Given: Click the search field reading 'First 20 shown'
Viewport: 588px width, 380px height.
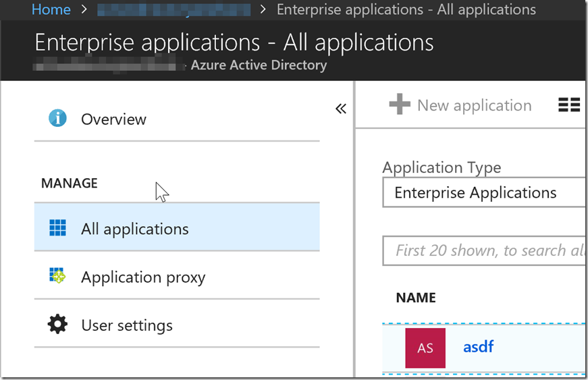Looking at the screenshot, I should (x=484, y=250).
